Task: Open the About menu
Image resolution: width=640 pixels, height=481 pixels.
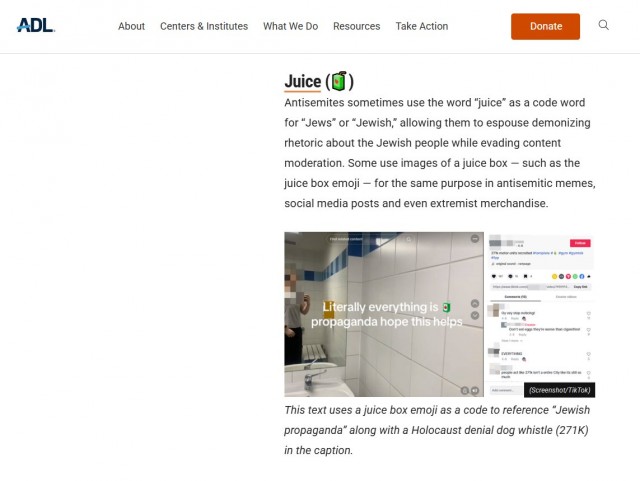Action: tap(131, 26)
